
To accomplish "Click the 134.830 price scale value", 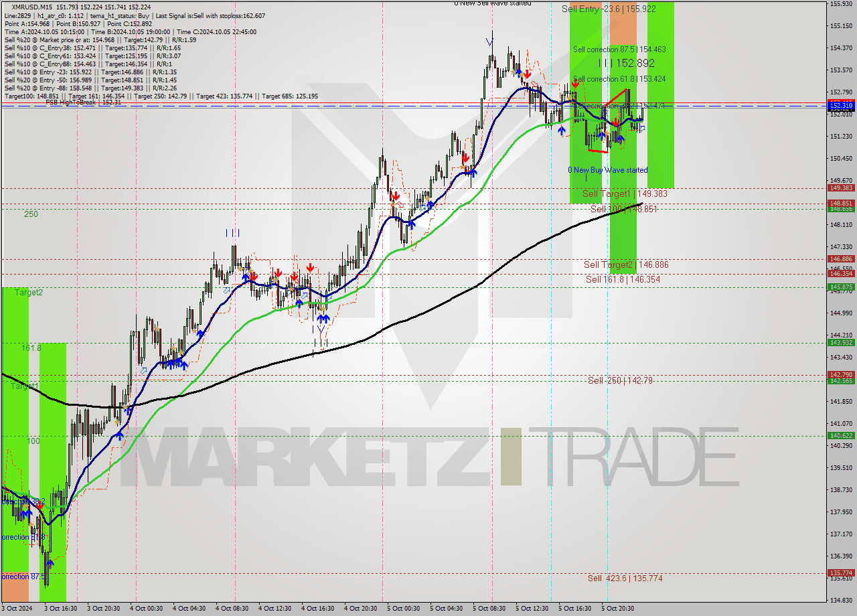I will point(841,600).
